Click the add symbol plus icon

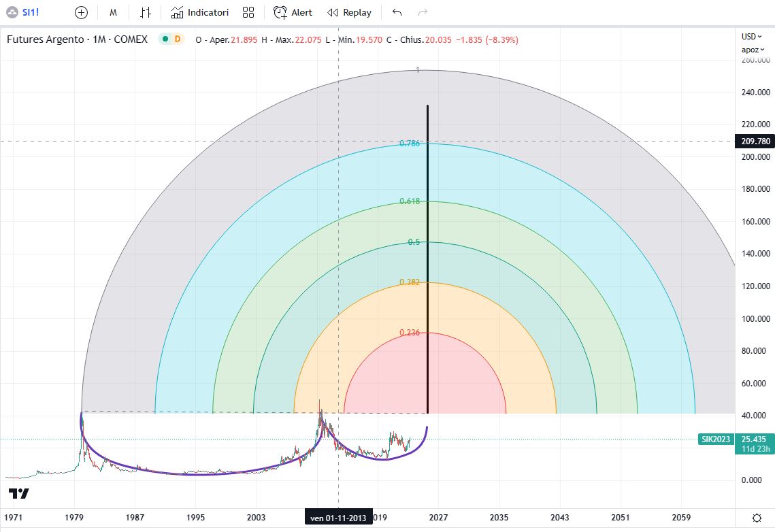[81, 12]
